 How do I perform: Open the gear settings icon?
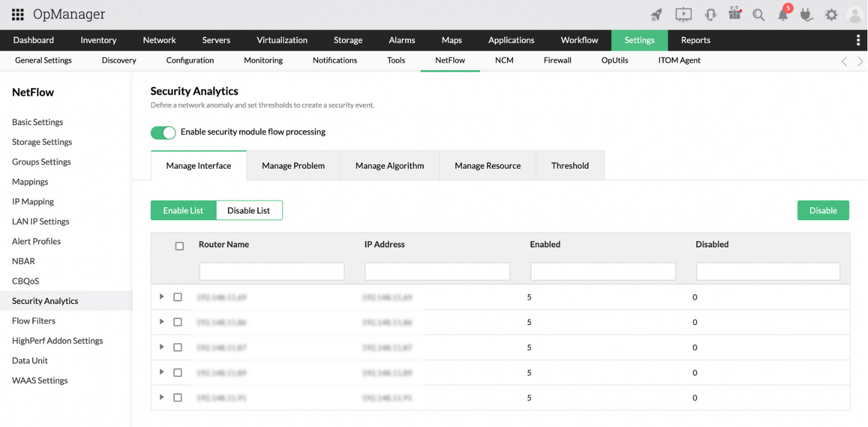(831, 14)
